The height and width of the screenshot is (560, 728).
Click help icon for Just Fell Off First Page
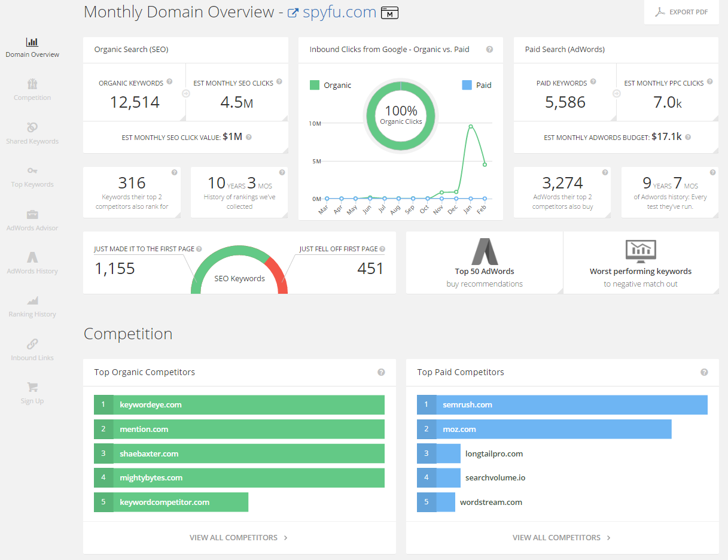382,249
